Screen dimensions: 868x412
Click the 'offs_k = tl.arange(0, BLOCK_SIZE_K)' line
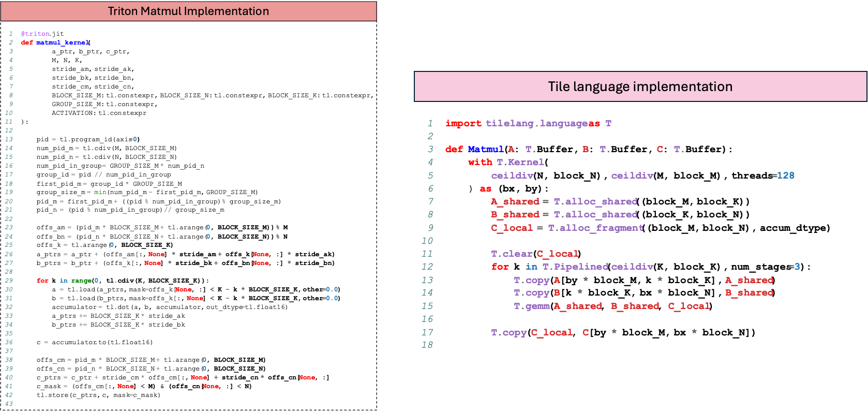point(105,245)
